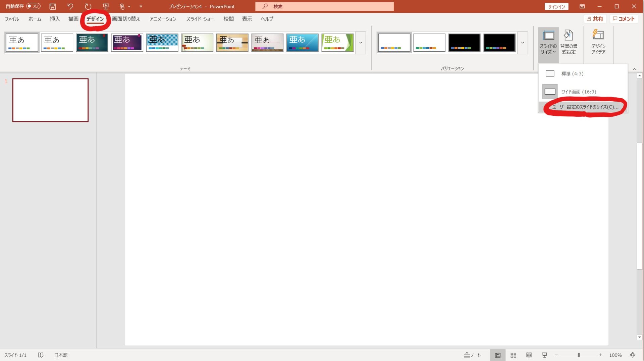Expand the variations gallery
Screen dimensions: 644x361
(523, 43)
